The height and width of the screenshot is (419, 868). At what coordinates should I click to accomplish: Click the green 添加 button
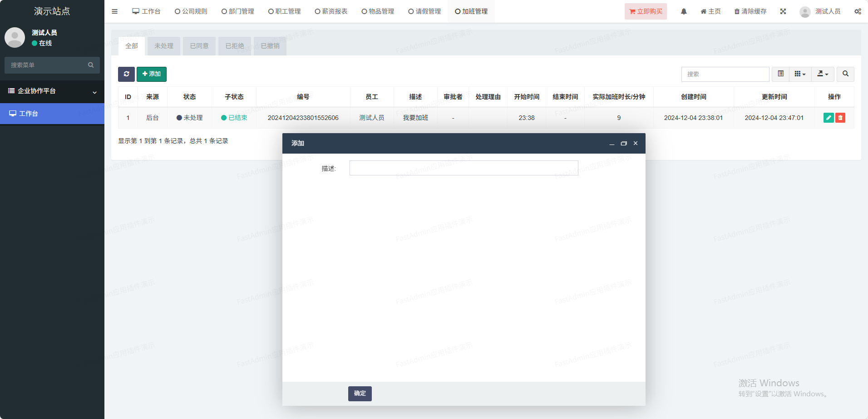click(152, 74)
